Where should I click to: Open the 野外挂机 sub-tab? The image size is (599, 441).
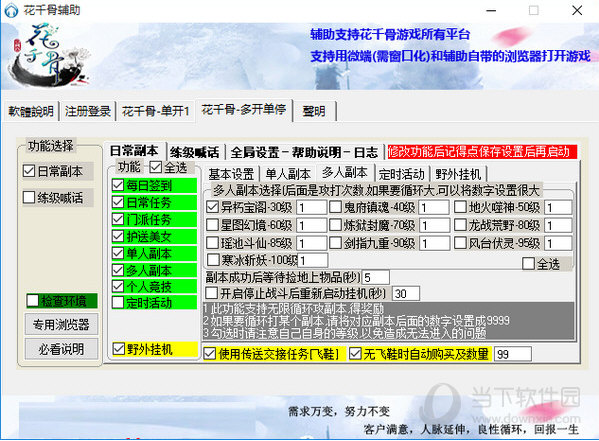click(458, 174)
